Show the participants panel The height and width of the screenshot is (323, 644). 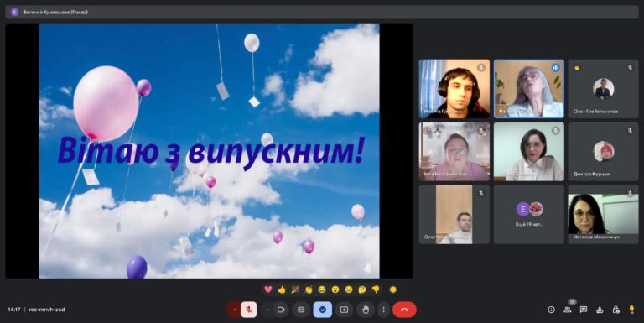(x=568, y=310)
